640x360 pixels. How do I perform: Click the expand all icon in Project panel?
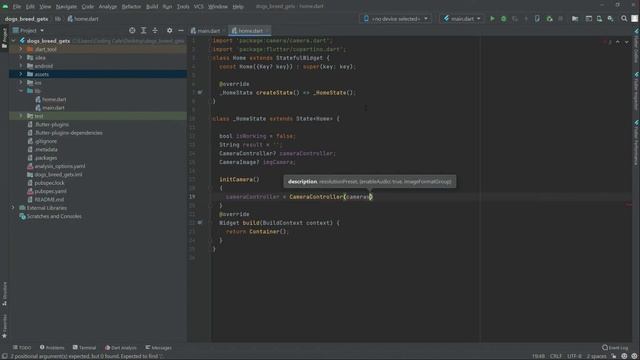click(x=144, y=31)
